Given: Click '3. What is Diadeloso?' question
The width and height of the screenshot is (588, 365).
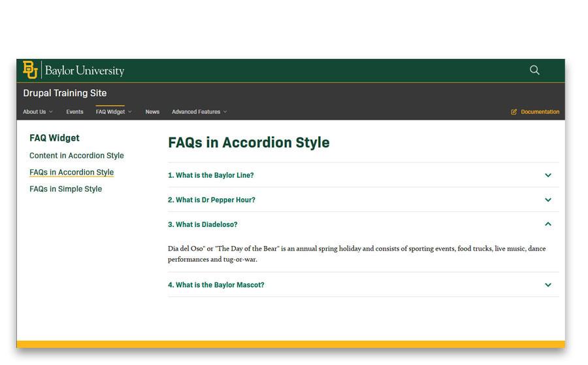Looking at the screenshot, I should (x=203, y=224).
